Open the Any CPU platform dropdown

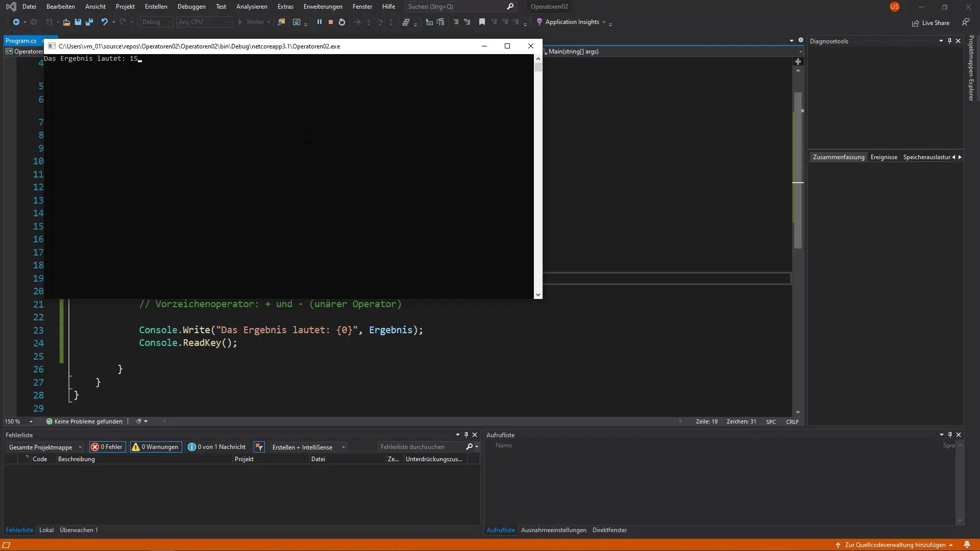pyautogui.click(x=204, y=22)
